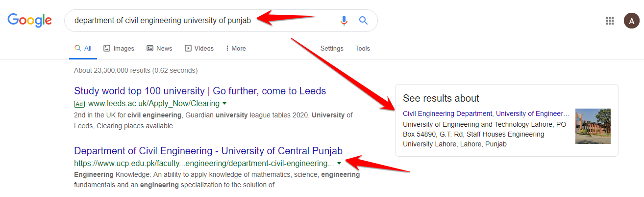Select the All results tab

tap(83, 48)
